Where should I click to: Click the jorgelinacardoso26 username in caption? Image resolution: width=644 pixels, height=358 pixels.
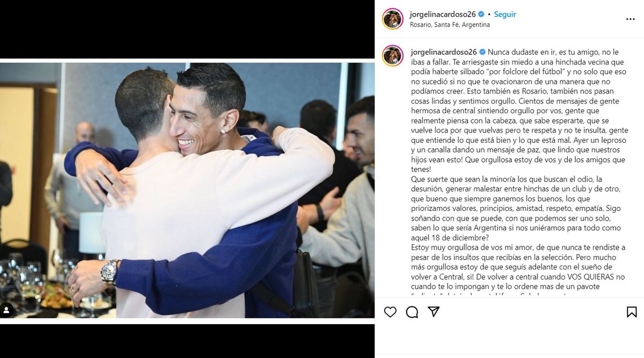pyautogui.click(x=443, y=52)
